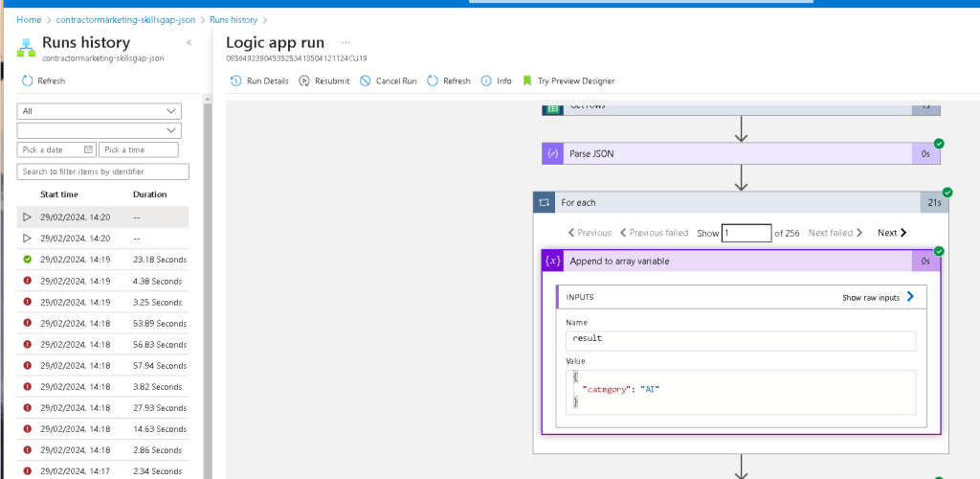Select the run lasting 53.89 Seconds
The width and height of the screenshot is (980, 479).
102,323
